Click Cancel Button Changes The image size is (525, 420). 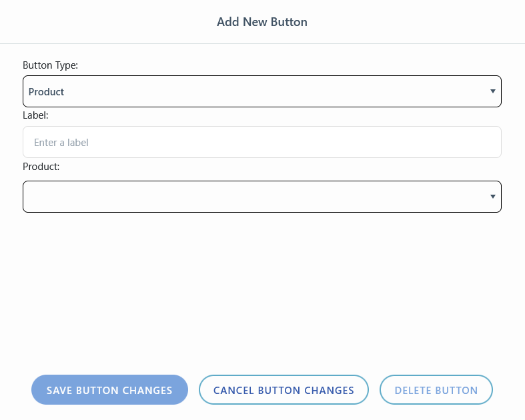point(284,390)
